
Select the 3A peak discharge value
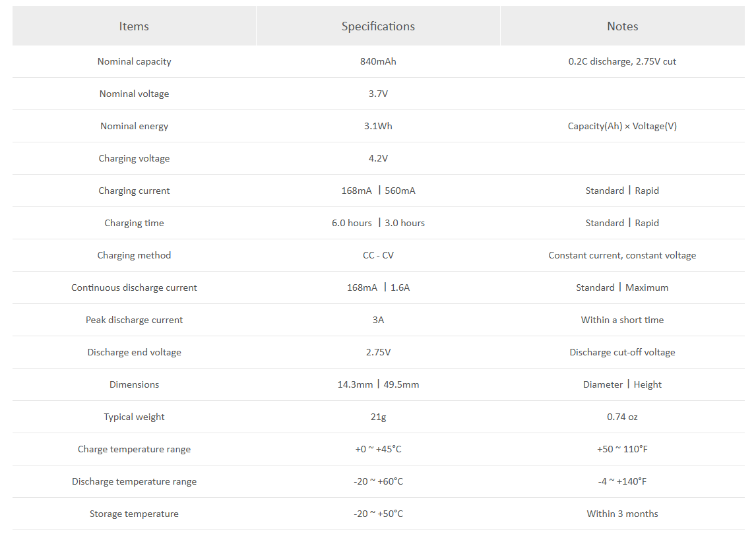click(x=378, y=320)
